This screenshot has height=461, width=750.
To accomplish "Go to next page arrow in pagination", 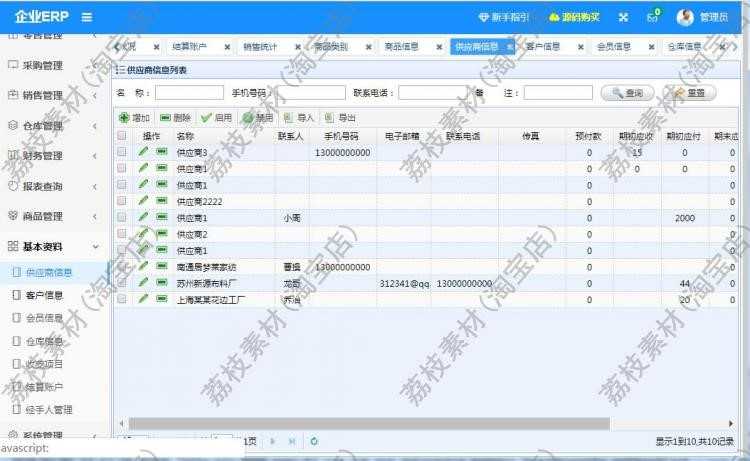I will [x=273, y=441].
